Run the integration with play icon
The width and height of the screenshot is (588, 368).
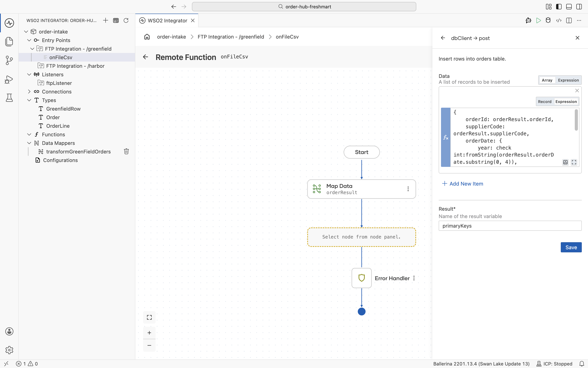tap(538, 20)
